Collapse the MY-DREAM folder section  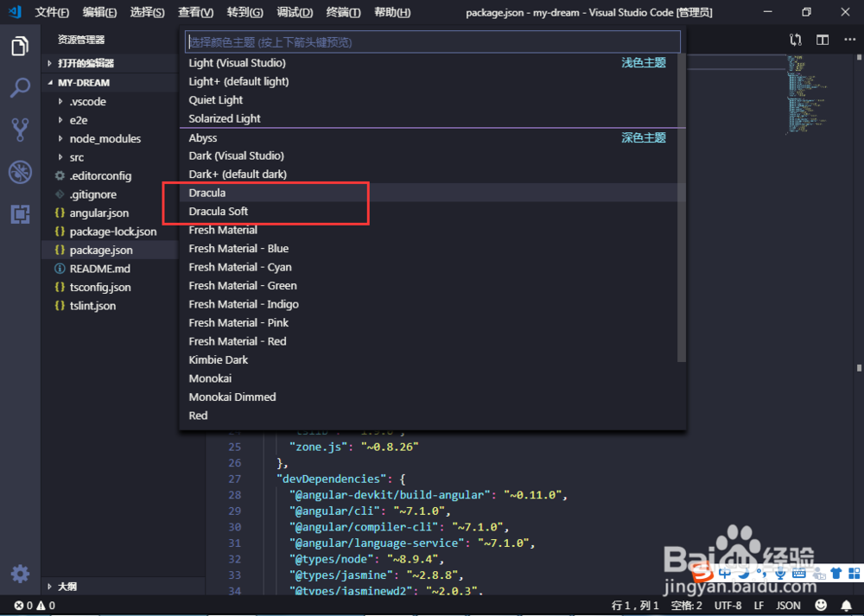click(111, 83)
